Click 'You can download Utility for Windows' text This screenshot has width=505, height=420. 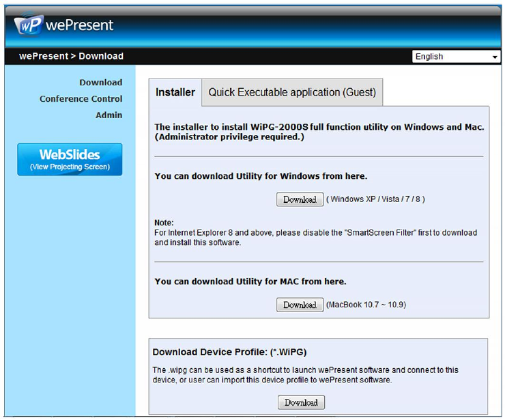(261, 176)
